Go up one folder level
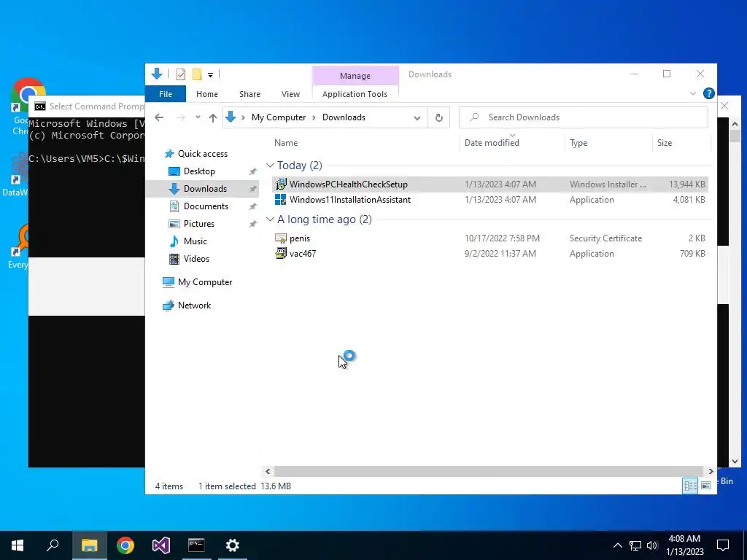 tap(213, 117)
